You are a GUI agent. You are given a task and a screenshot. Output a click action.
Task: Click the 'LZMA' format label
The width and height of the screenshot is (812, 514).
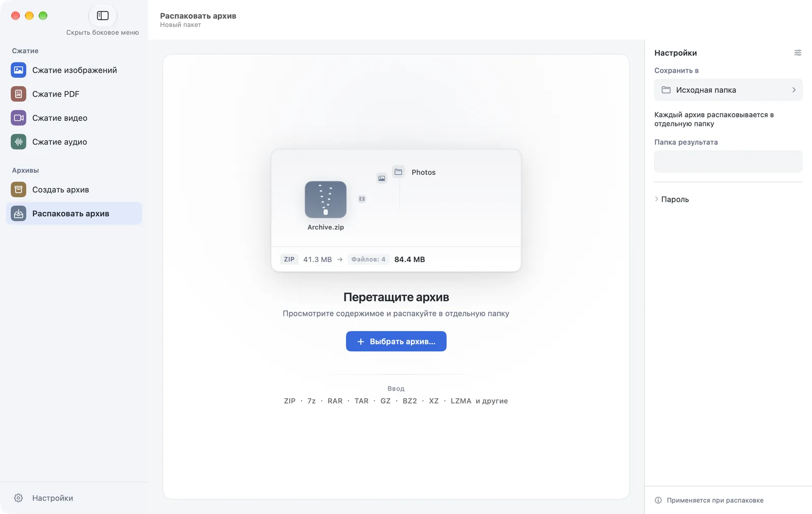point(461,401)
